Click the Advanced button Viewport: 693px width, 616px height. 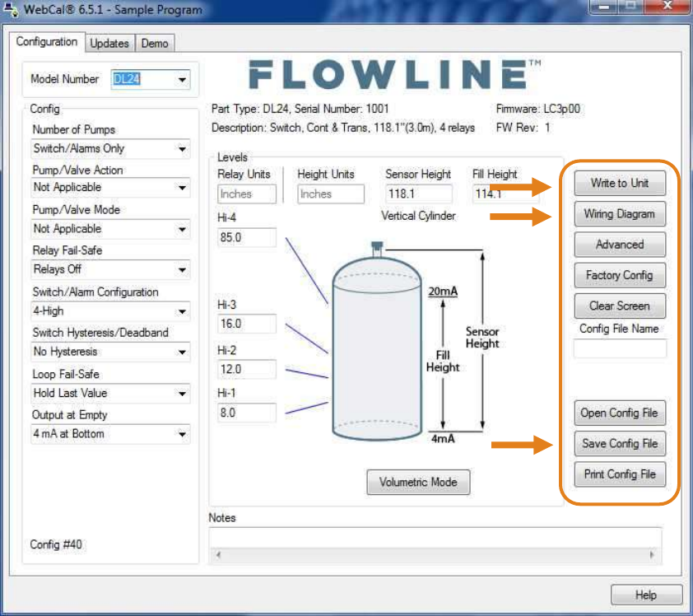620,245
